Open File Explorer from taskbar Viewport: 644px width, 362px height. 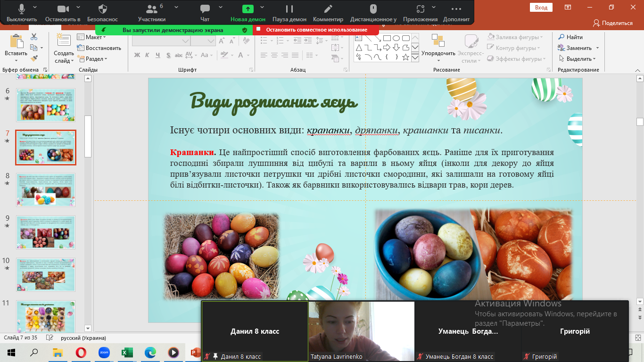point(58,352)
